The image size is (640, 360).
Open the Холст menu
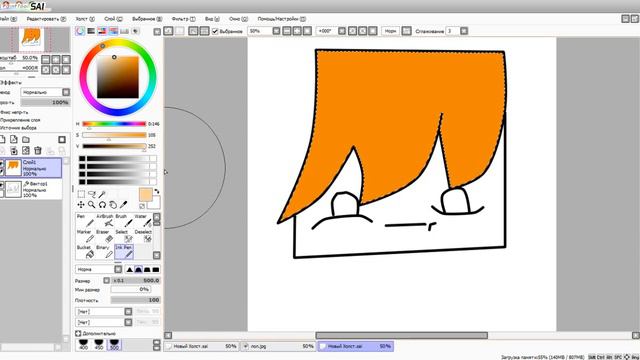tap(85, 19)
